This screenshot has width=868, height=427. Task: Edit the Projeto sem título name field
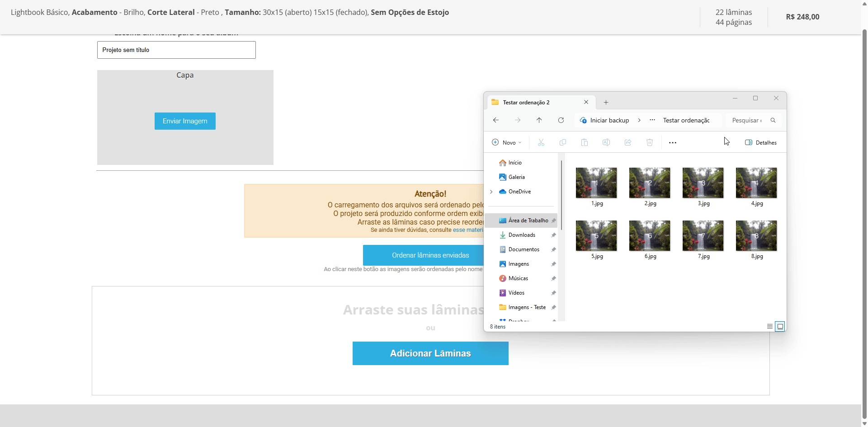pyautogui.click(x=176, y=50)
